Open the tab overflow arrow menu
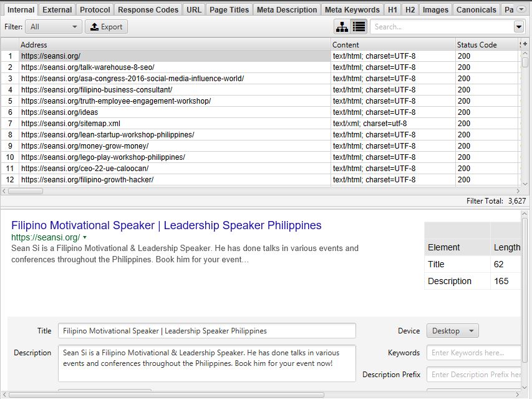The width and height of the screenshot is (532, 399). pyautogui.click(x=523, y=9)
